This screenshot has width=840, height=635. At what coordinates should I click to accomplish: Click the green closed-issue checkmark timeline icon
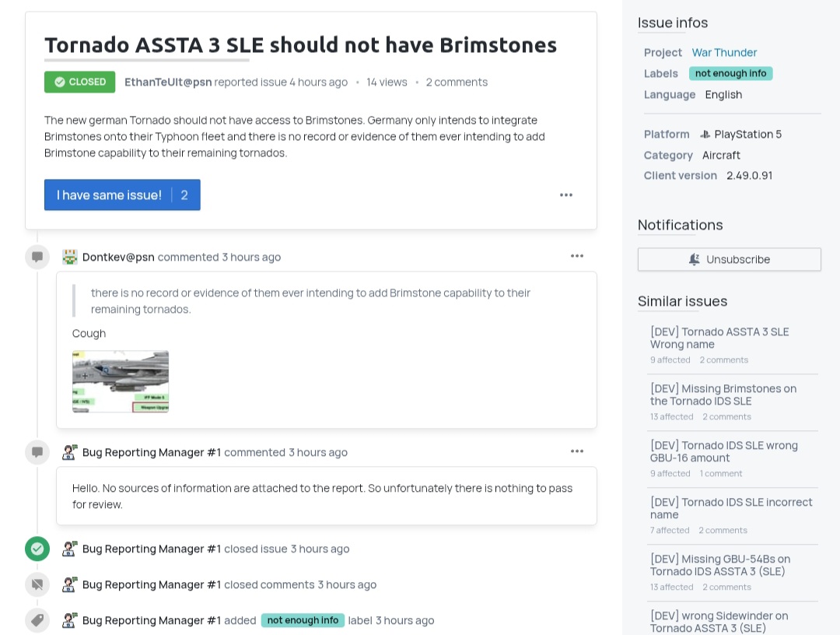[x=37, y=549]
